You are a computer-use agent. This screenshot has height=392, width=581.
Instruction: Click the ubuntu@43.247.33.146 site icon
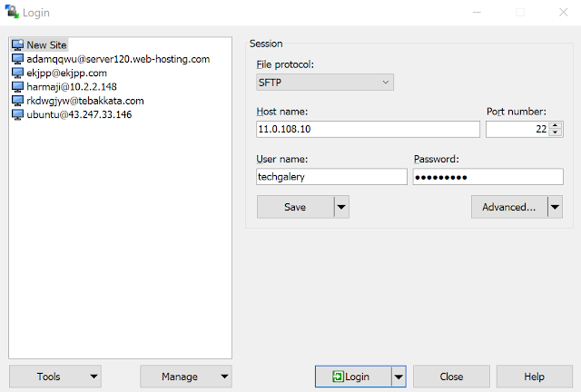point(17,114)
